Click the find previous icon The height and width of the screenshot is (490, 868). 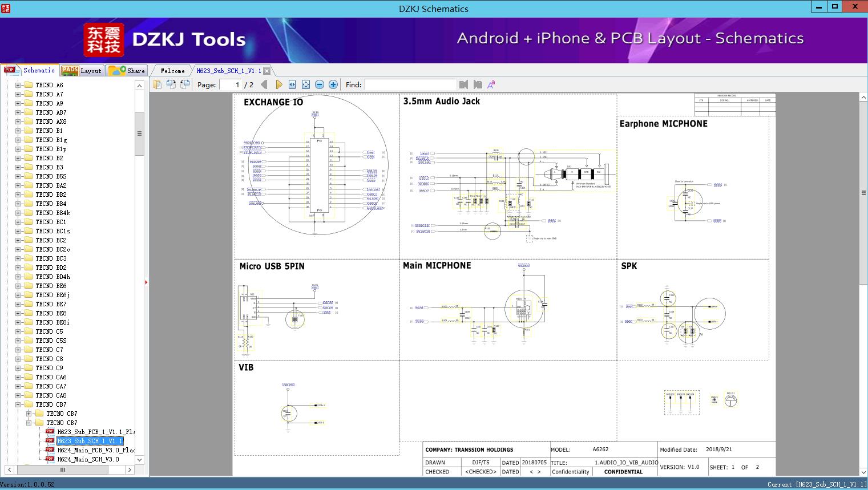pos(463,84)
